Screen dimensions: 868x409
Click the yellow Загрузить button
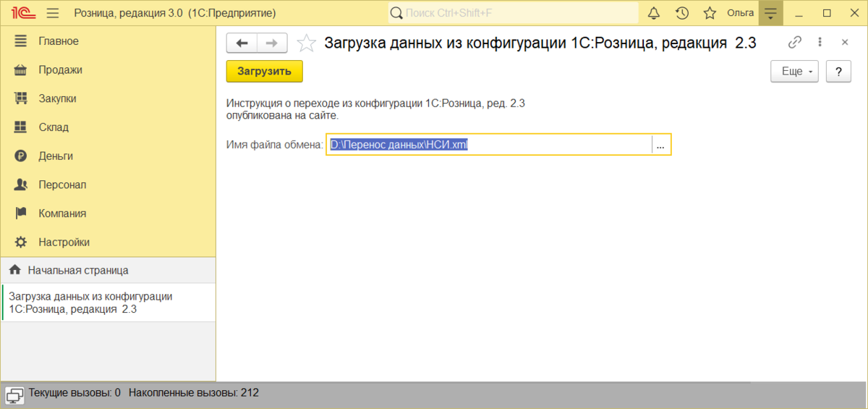(264, 71)
